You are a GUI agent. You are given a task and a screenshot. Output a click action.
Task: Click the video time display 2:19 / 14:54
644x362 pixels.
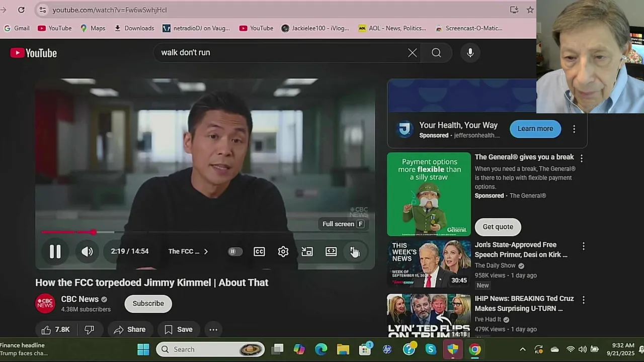(x=130, y=251)
